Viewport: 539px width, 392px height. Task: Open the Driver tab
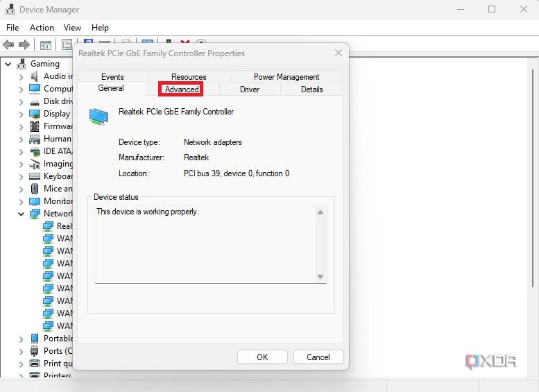pos(250,90)
